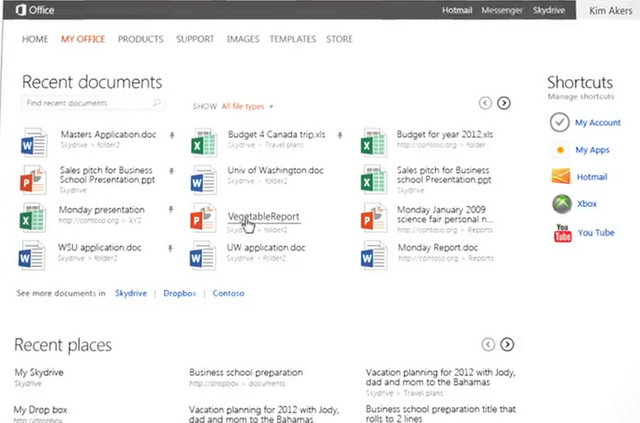The height and width of the screenshot is (423, 640).
Task: Open the VegetableReport document title
Action: pyautogui.click(x=263, y=216)
